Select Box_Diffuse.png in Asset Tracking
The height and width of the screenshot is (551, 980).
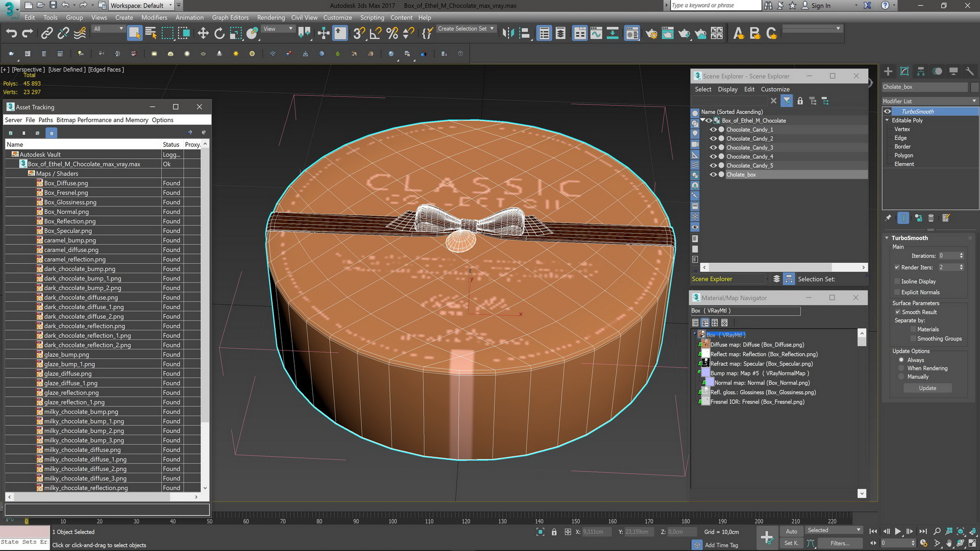[66, 183]
